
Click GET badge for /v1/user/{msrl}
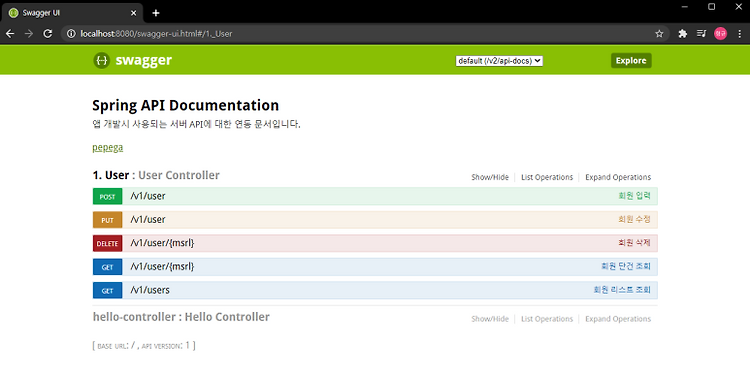(x=108, y=267)
